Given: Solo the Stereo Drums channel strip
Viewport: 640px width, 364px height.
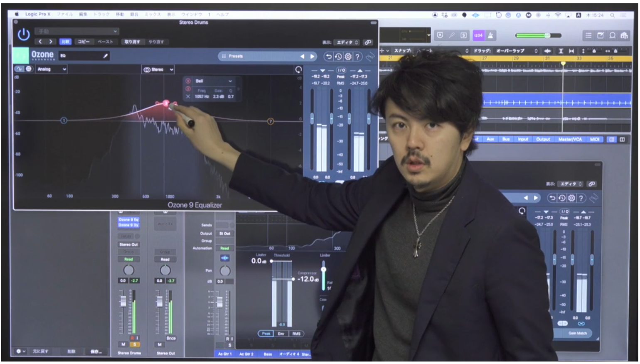Looking at the screenshot, I should click(x=135, y=344).
